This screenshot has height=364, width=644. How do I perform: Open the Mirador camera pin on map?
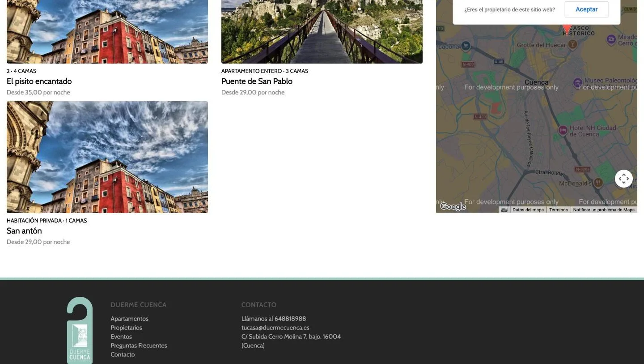tap(611, 40)
